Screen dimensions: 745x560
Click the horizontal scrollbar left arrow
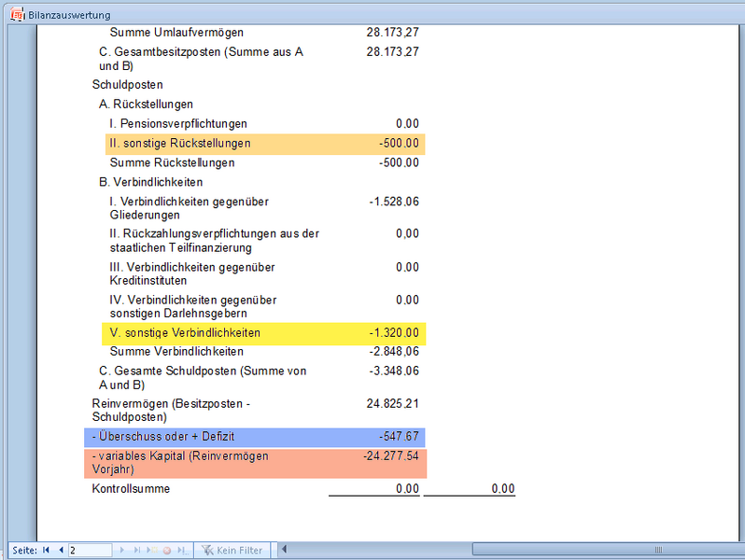point(285,550)
